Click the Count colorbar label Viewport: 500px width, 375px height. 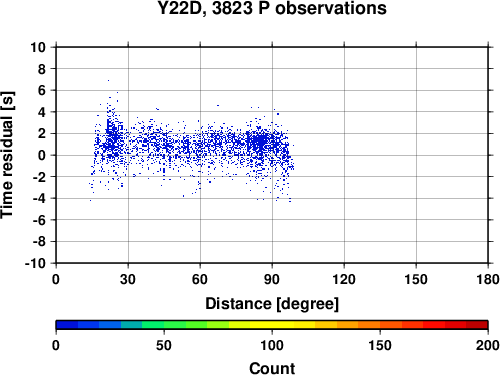272,369
